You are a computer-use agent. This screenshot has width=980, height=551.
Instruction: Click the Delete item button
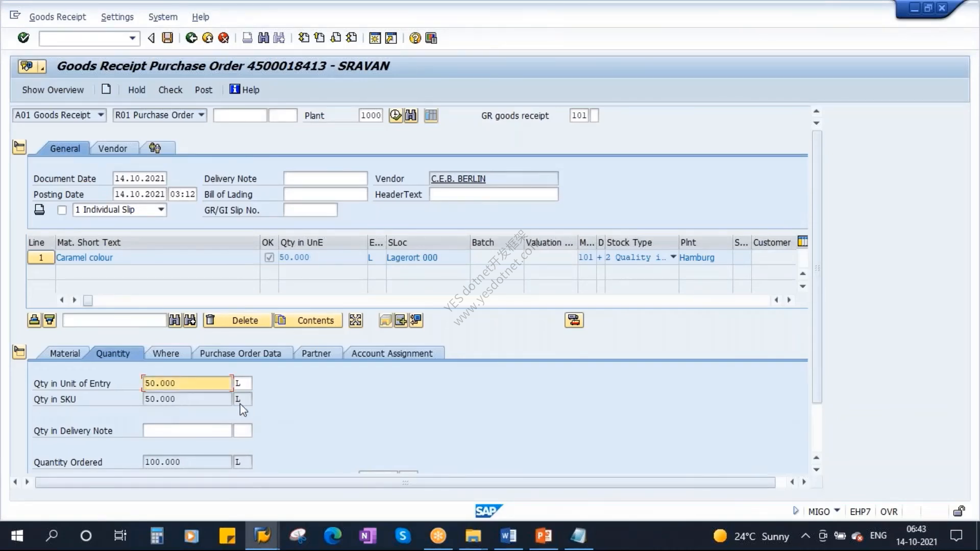click(x=237, y=320)
